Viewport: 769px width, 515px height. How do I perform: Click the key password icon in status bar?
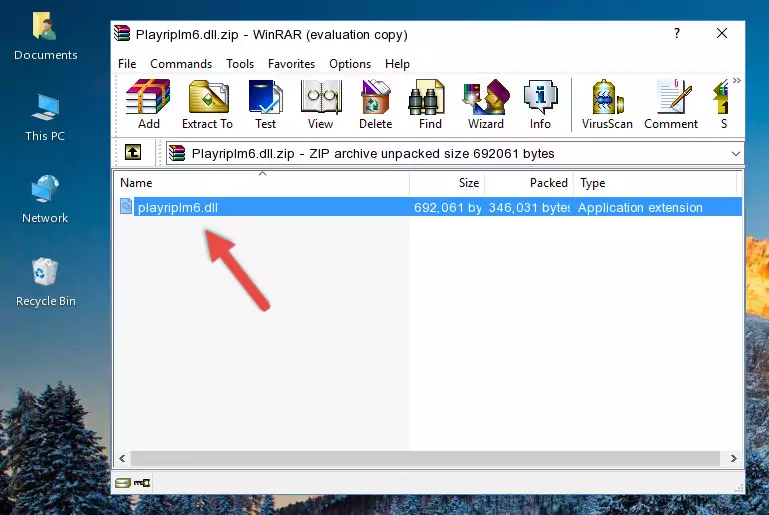(x=142, y=483)
